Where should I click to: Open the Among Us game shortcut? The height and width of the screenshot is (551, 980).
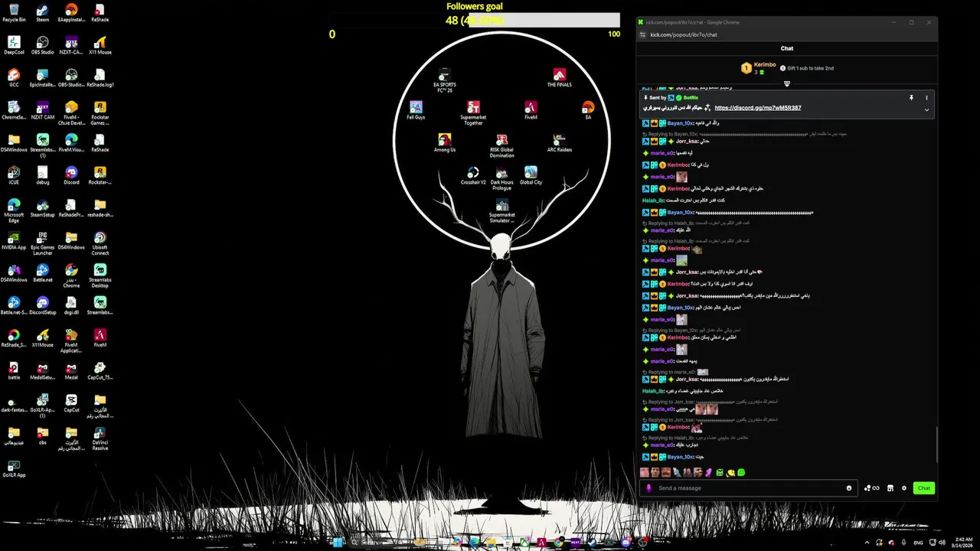tap(444, 143)
